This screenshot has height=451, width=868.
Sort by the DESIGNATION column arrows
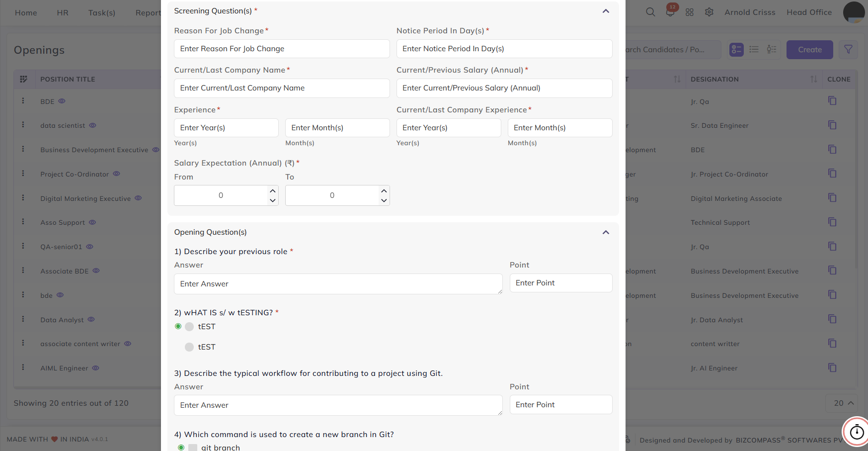(813, 79)
